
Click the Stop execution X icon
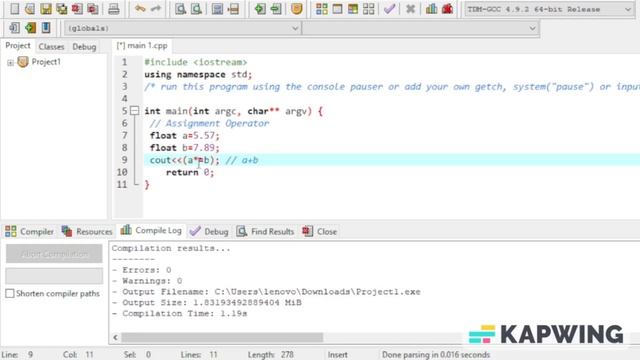tap(410, 9)
